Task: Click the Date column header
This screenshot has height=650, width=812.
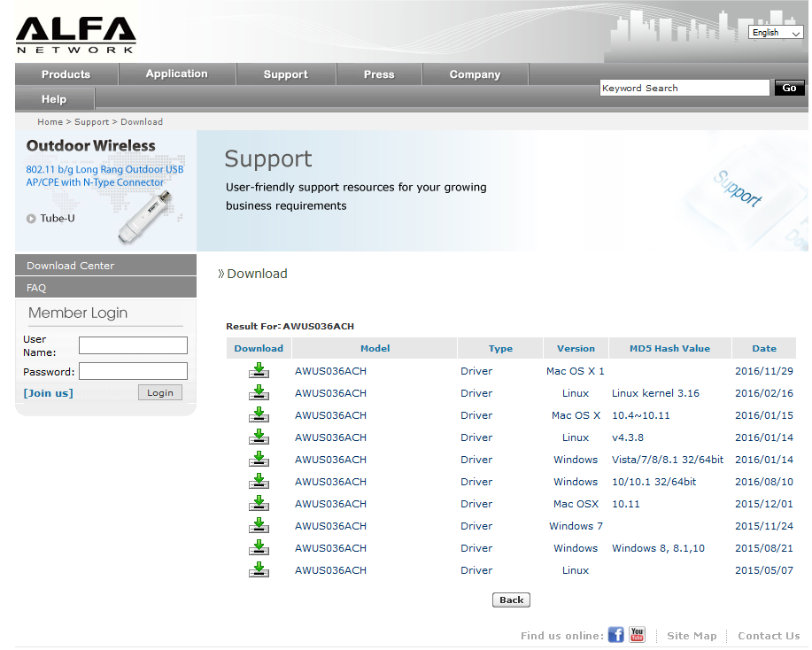Action: point(764,349)
